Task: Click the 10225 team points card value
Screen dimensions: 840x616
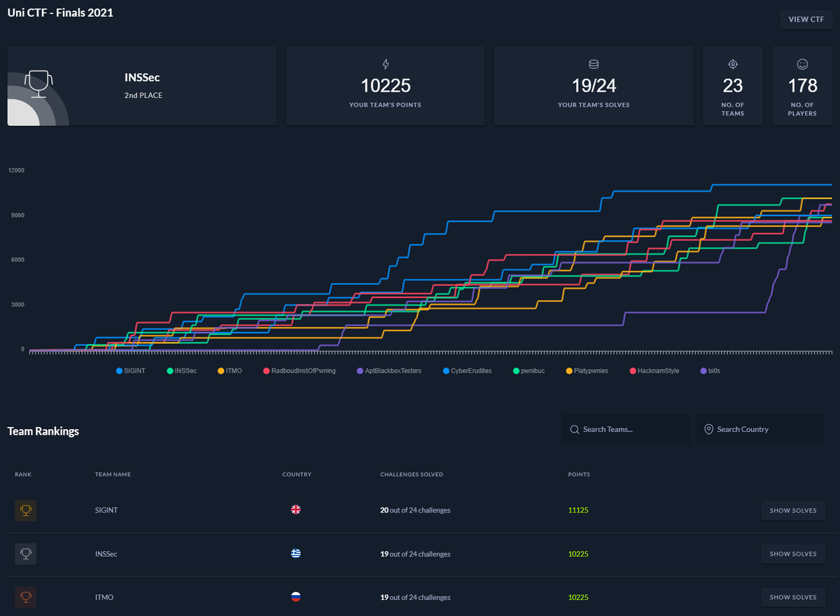Action: pos(386,86)
